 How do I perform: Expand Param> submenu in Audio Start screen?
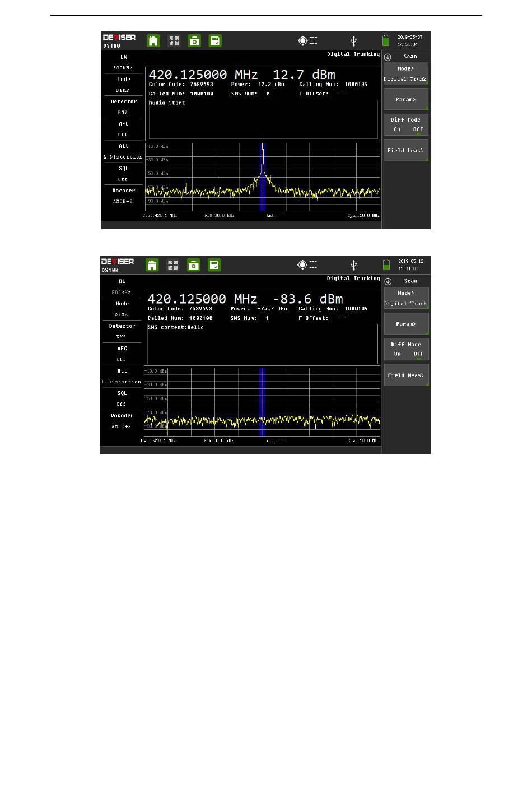(x=406, y=99)
